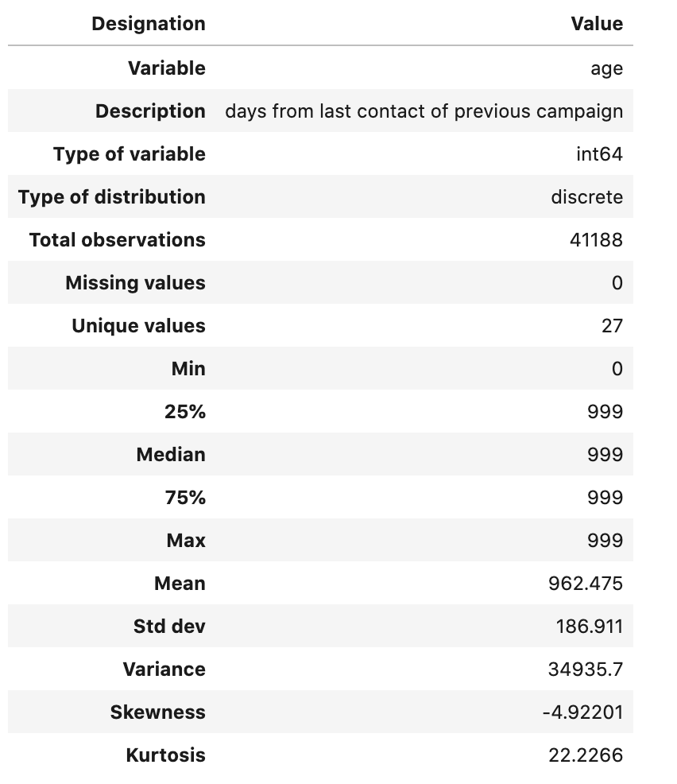Click the Value column header
This screenshot has height=784, width=677.
597,24
